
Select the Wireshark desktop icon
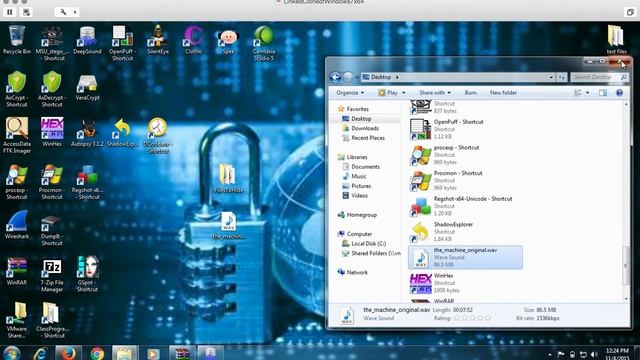tap(17, 224)
